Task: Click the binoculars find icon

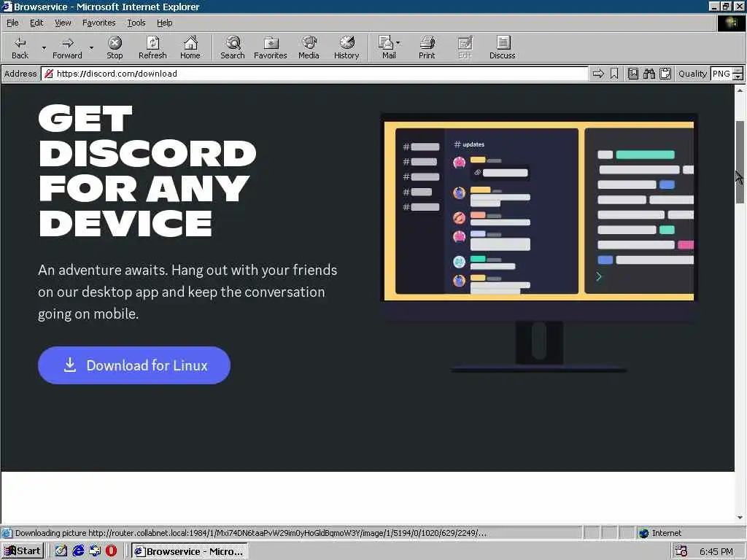Action: pos(649,74)
